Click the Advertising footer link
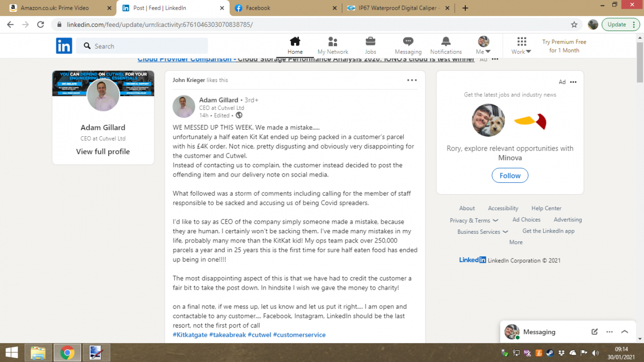Screen dimensions: 644x362 coord(568,220)
